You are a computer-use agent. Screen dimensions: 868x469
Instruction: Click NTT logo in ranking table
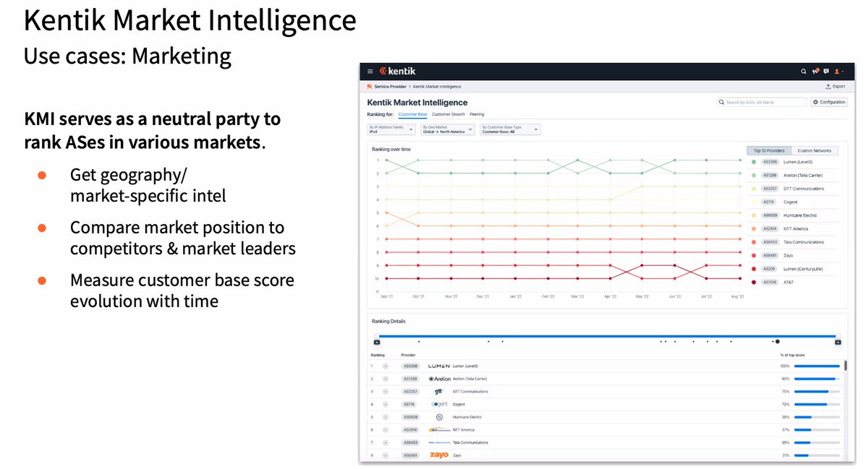point(439,429)
